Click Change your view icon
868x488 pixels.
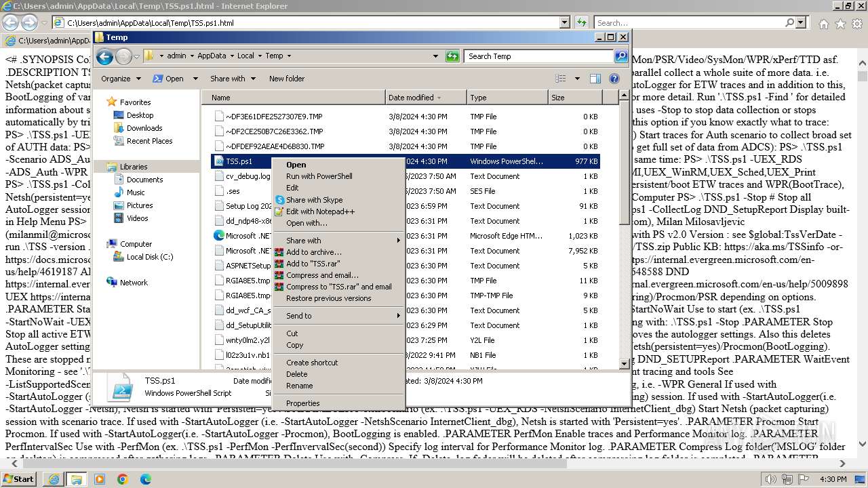[x=560, y=79]
